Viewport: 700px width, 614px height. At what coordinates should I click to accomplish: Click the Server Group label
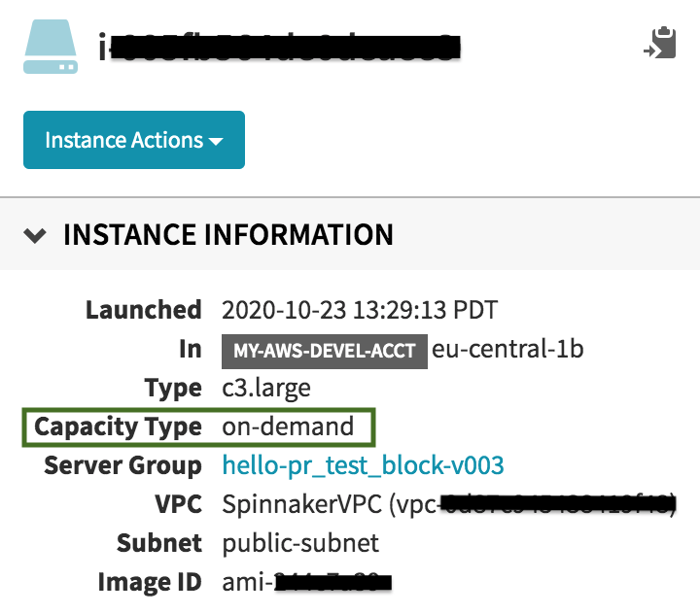122,466
